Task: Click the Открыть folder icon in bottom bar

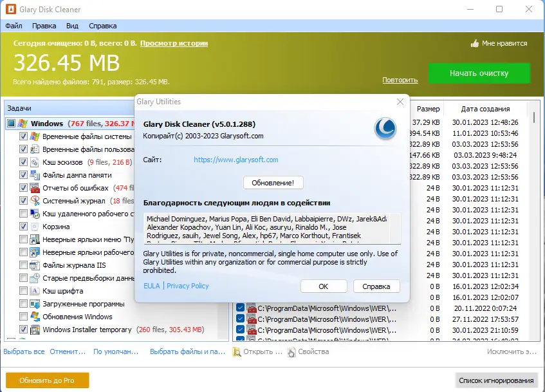Action: (x=237, y=351)
